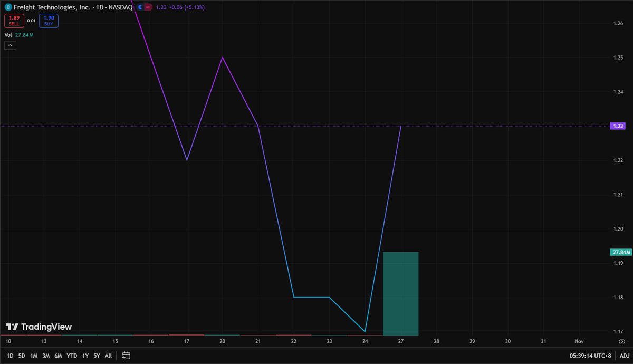Click the 20 date label on time axis
Screen dimensions: 633x364
pos(222,342)
